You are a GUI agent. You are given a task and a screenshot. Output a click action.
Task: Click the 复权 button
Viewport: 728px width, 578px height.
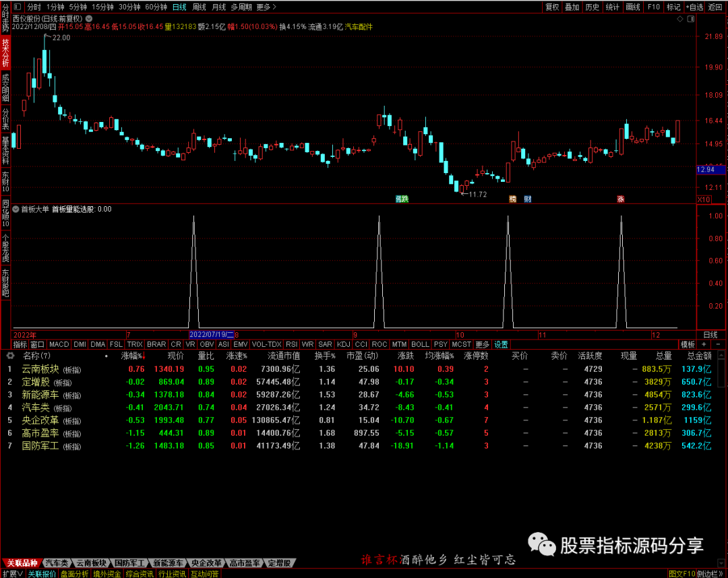[553, 7]
